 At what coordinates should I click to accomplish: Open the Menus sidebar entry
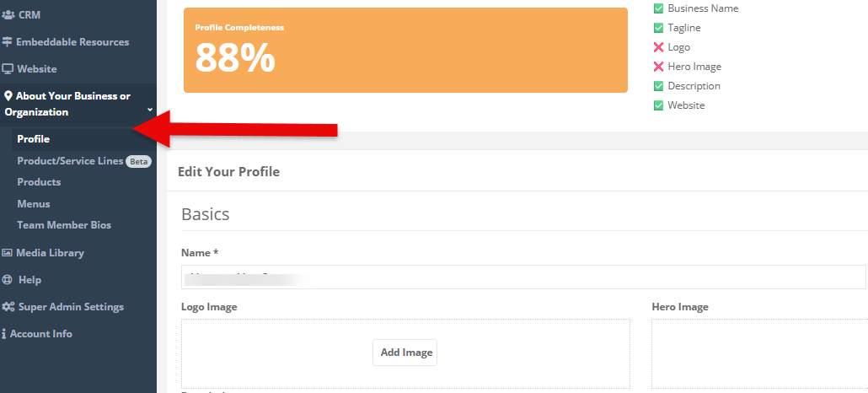click(34, 204)
